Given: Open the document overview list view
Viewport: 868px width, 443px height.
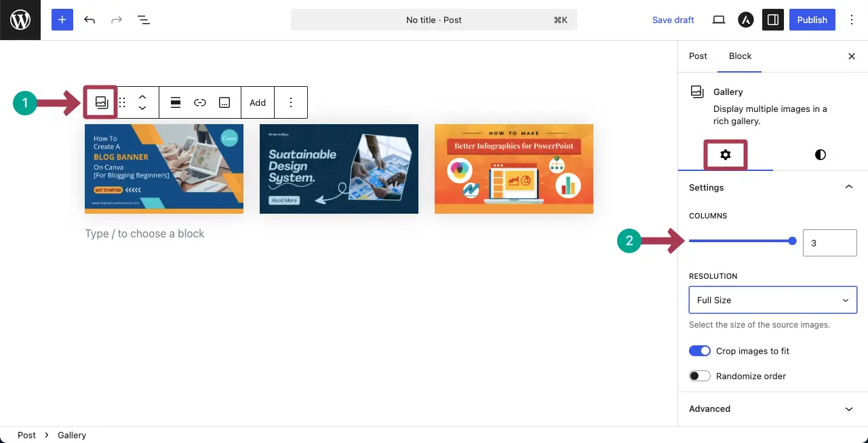Looking at the screenshot, I should pos(144,20).
